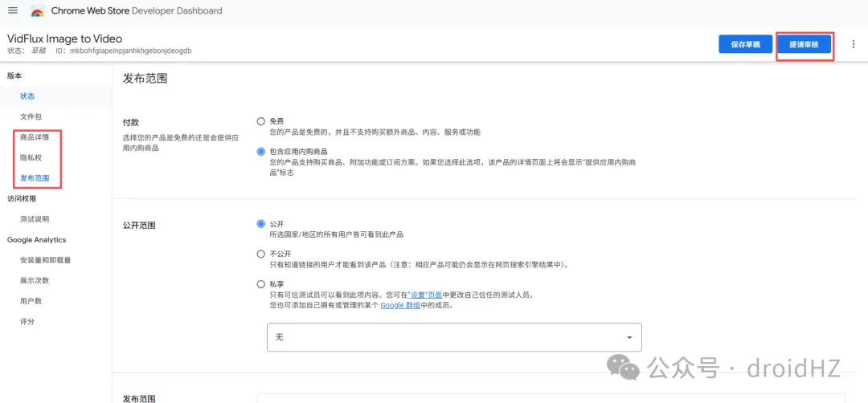
Task: Open 状态 in the sidebar
Action: [x=27, y=96]
